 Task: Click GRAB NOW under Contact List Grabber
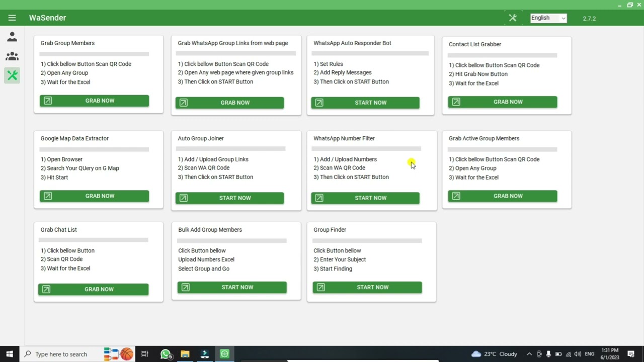503,102
